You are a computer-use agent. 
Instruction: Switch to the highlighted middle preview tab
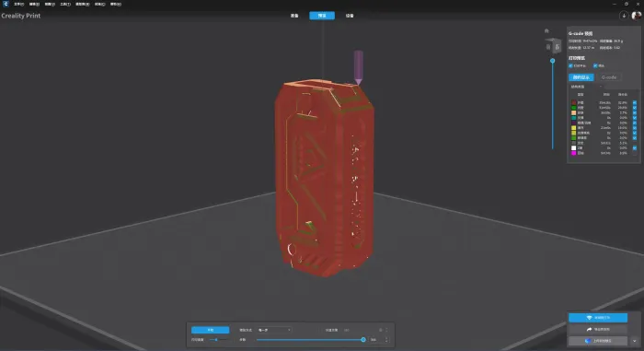[x=322, y=16]
